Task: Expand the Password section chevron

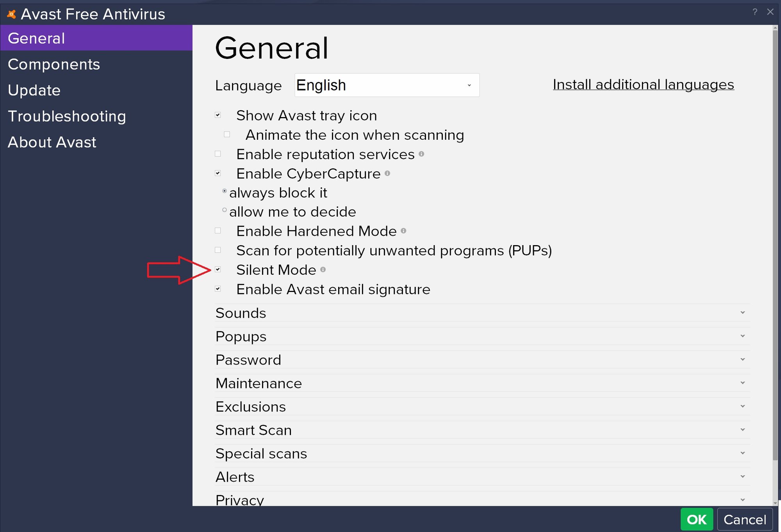Action: (x=742, y=359)
